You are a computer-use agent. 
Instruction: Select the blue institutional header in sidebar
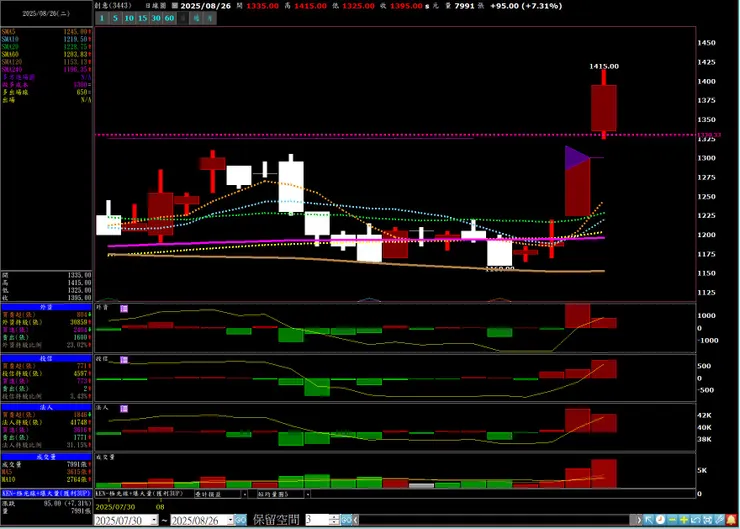click(46, 407)
